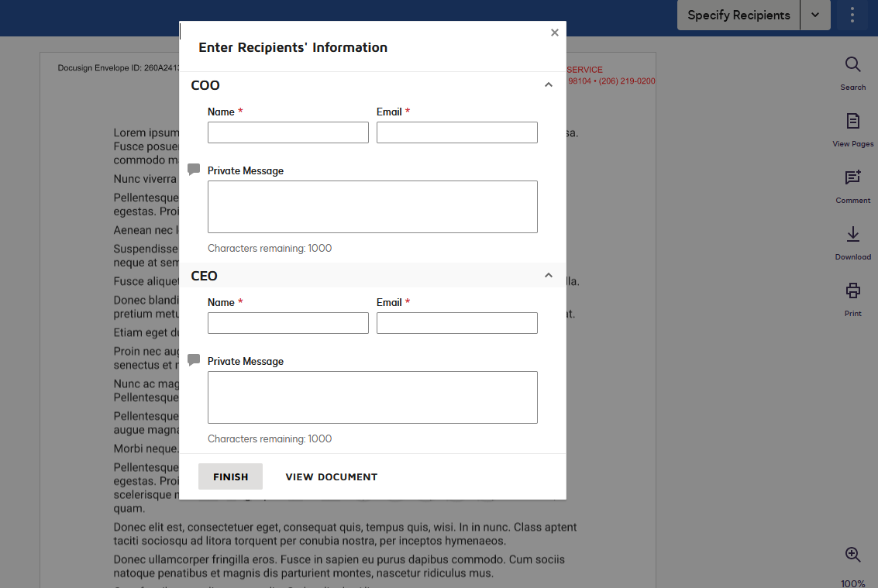Click CEO 'Characters remaining: 1000' text
The width and height of the screenshot is (878, 588).
[x=270, y=438]
